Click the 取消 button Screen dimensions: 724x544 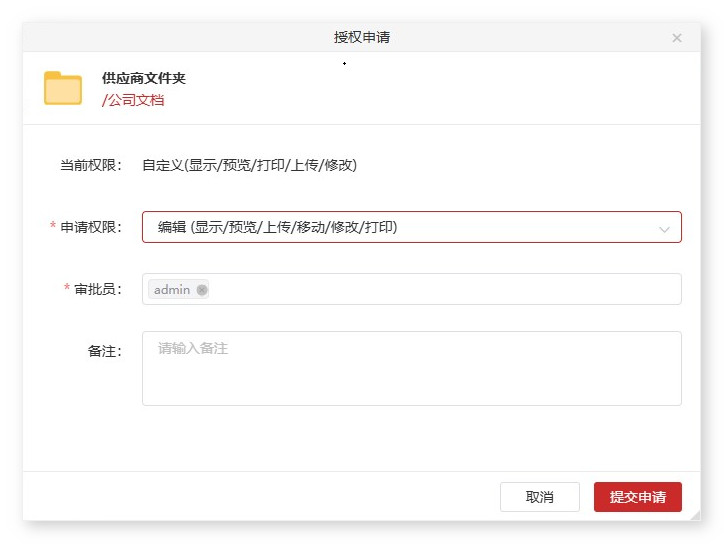(x=539, y=497)
